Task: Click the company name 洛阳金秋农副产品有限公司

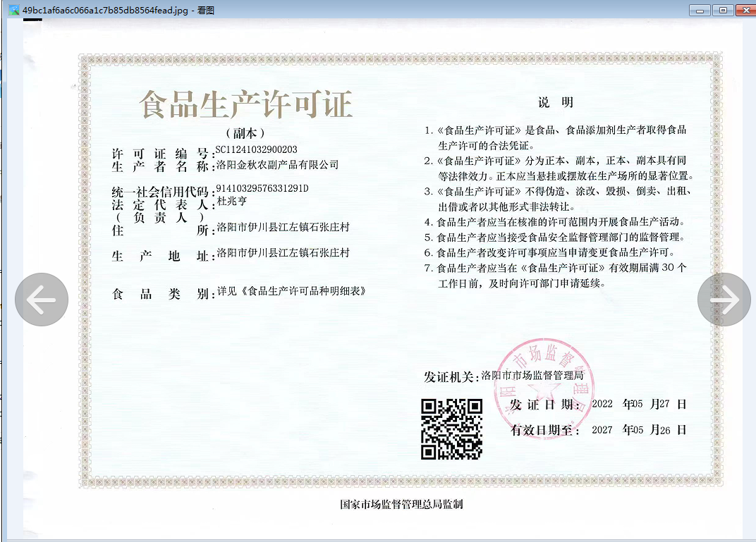Action: 277,165
